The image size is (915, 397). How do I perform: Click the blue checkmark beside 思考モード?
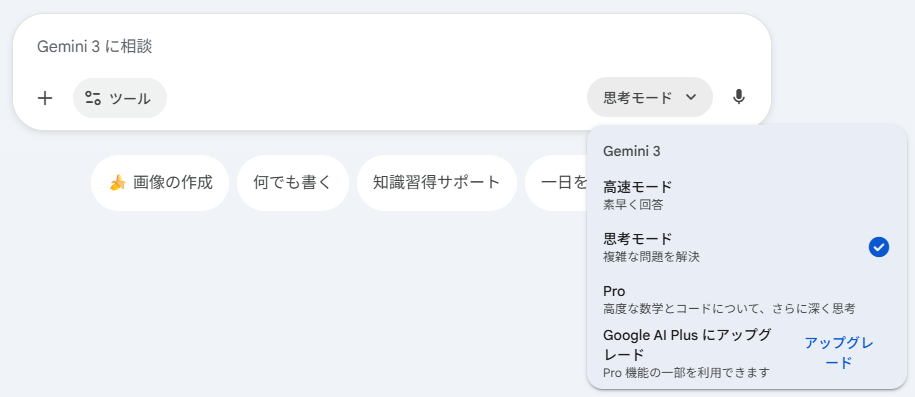(878, 248)
